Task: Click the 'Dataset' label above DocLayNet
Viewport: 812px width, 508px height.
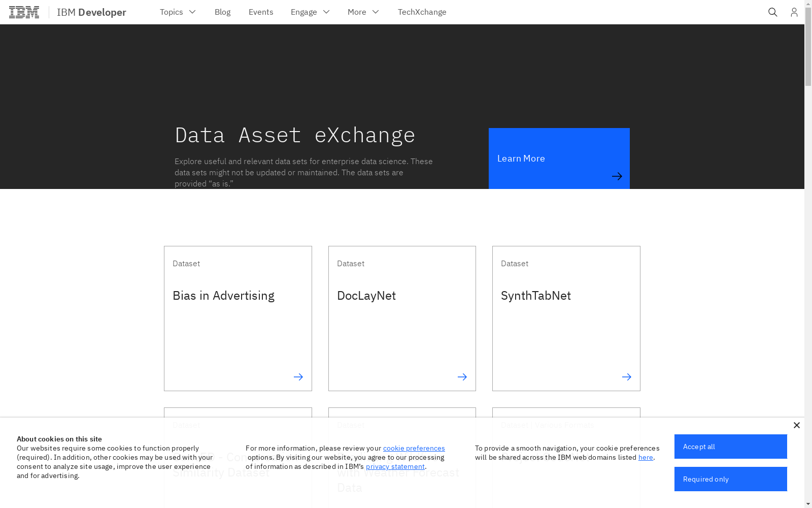Action: click(x=351, y=264)
